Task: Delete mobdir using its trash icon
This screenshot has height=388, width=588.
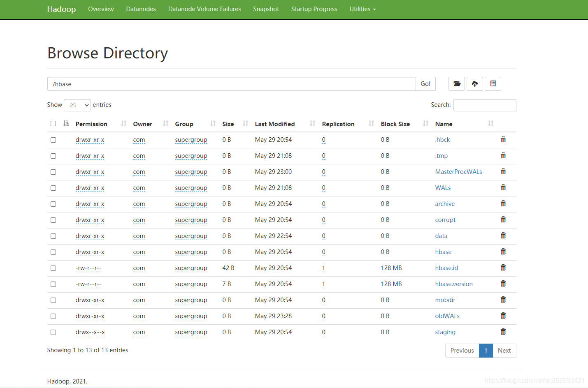Action: point(503,300)
